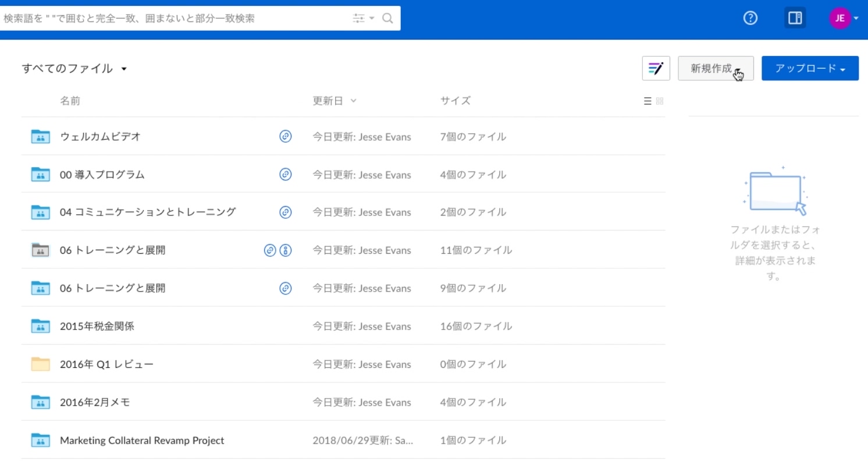The image size is (868, 461).
Task: Click the search filter options icon
Action: 359,18
